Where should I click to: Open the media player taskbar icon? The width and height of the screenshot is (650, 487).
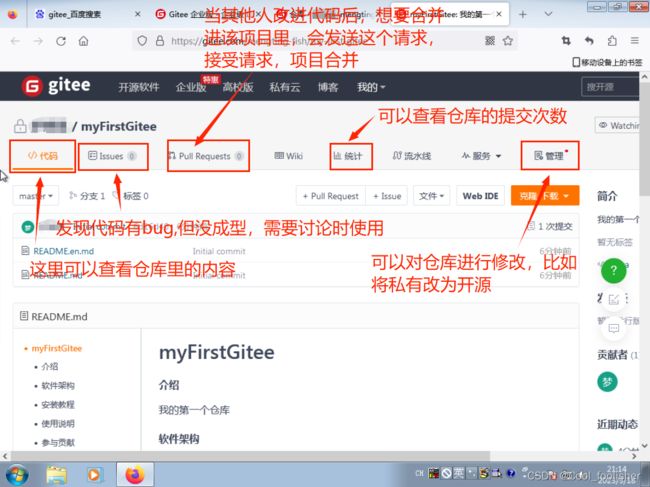point(94,475)
